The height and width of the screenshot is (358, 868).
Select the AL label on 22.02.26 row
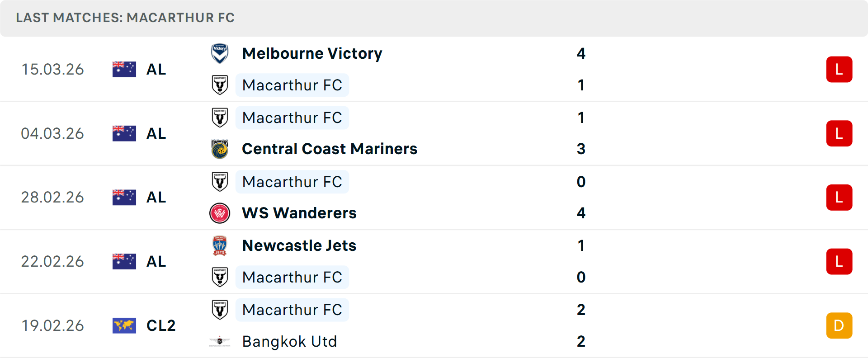pos(156,261)
